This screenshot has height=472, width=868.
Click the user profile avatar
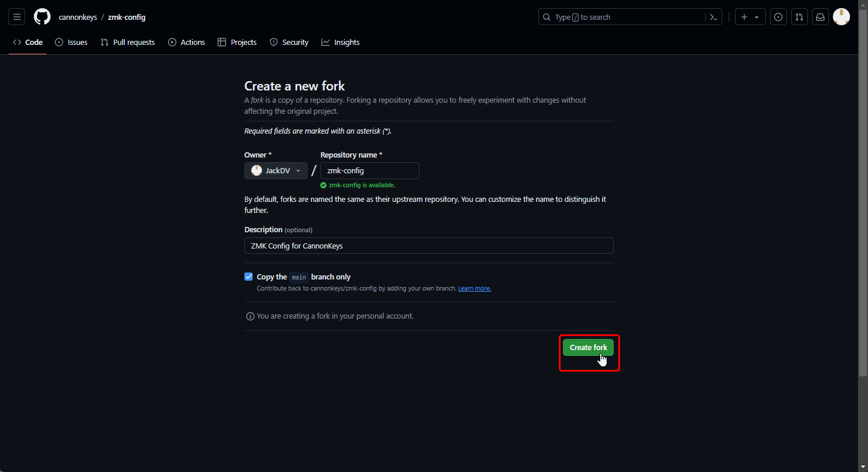pos(841,17)
